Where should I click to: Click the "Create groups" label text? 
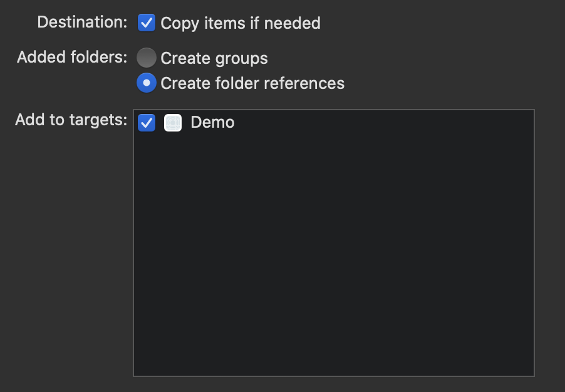pyautogui.click(x=214, y=59)
